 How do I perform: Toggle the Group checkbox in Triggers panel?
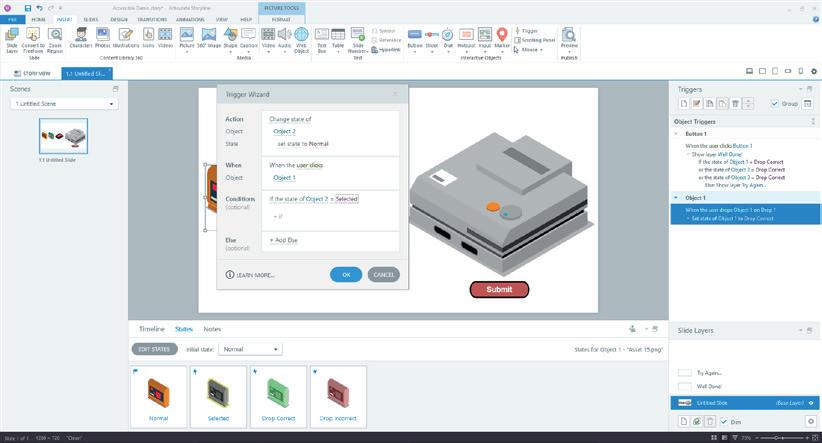pos(774,104)
